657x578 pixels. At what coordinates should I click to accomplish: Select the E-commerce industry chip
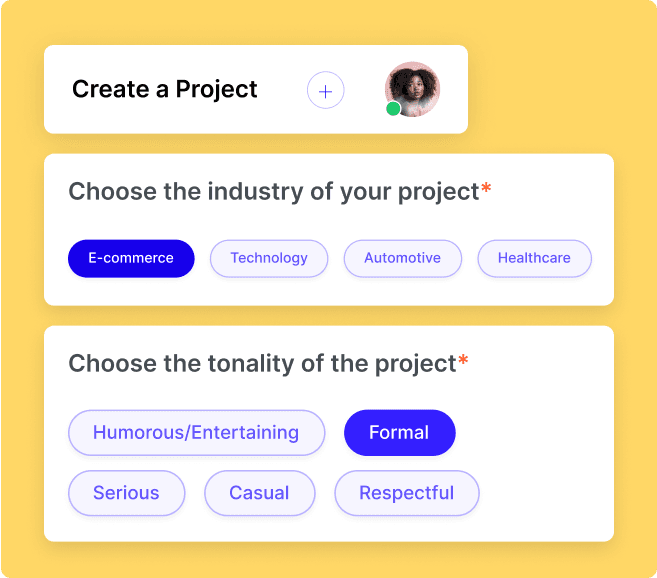click(x=131, y=258)
